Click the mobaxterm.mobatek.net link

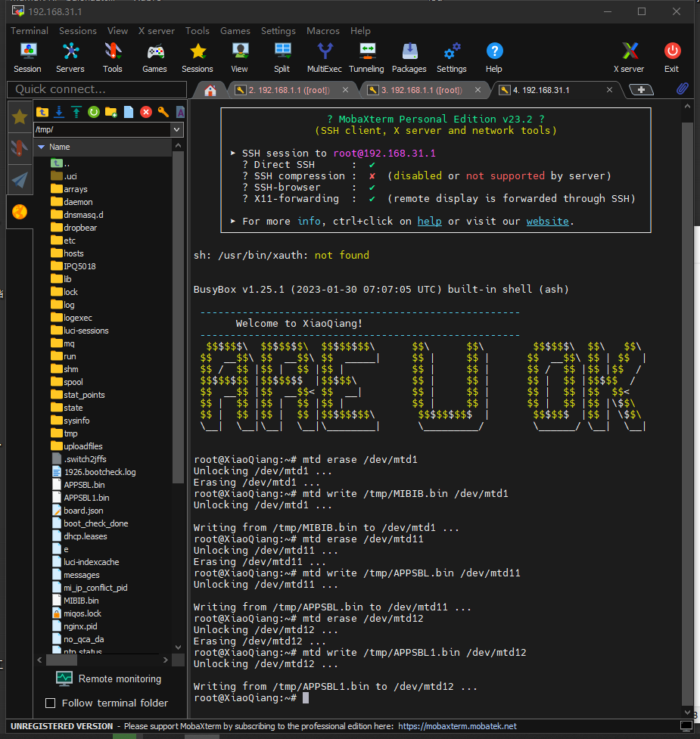tap(456, 726)
